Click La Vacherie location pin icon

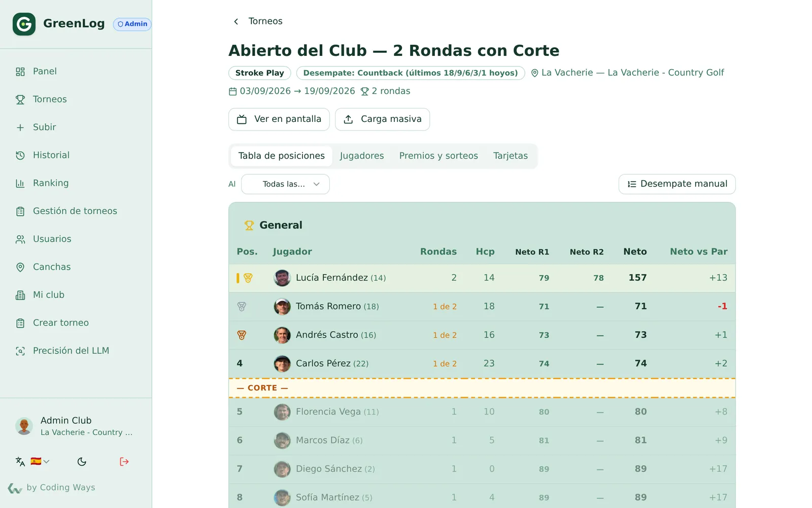(x=534, y=73)
